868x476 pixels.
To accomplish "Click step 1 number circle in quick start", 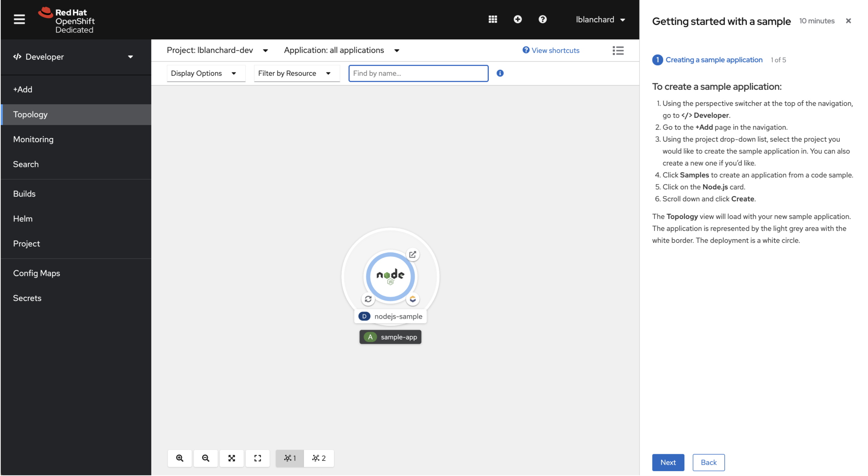I will (x=657, y=60).
